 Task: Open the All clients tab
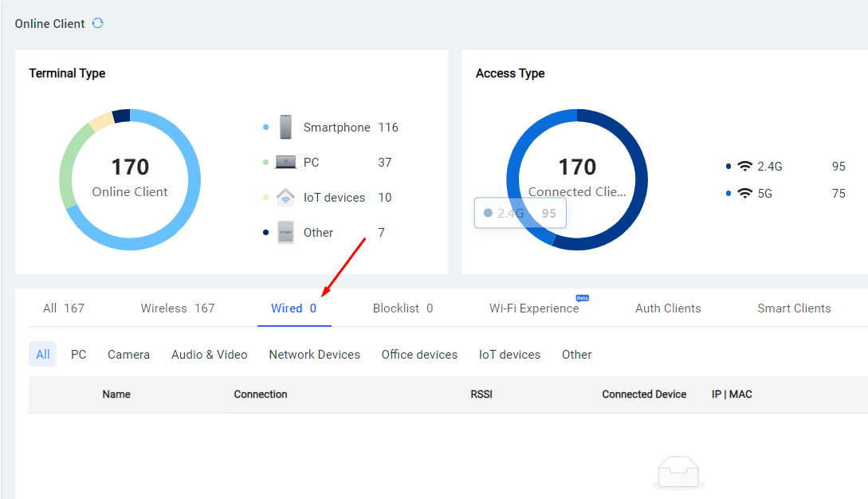click(x=63, y=308)
